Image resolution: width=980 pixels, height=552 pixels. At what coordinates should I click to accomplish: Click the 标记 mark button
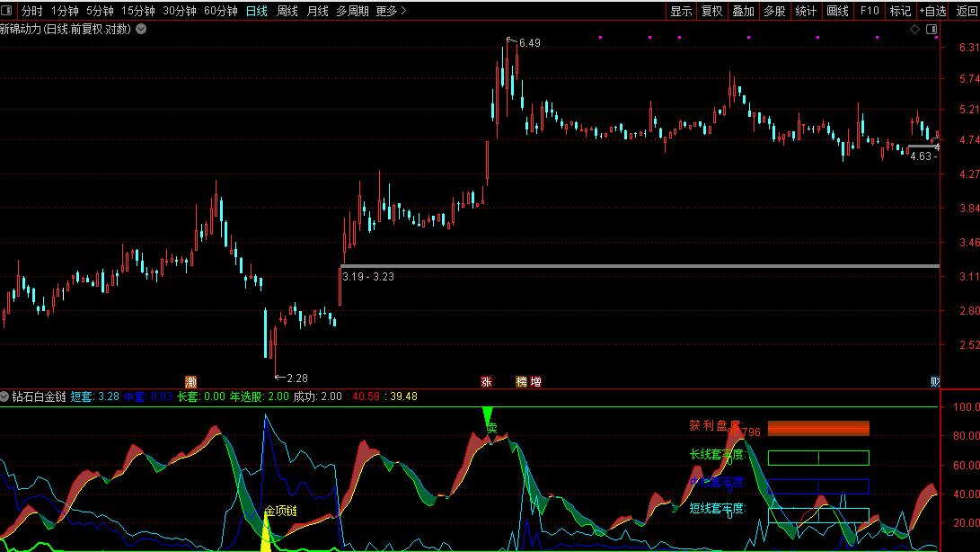pos(901,11)
